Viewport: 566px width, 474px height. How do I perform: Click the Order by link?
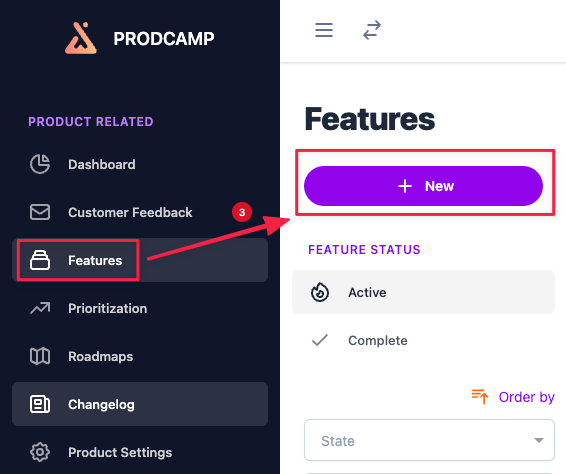point(526,397)
